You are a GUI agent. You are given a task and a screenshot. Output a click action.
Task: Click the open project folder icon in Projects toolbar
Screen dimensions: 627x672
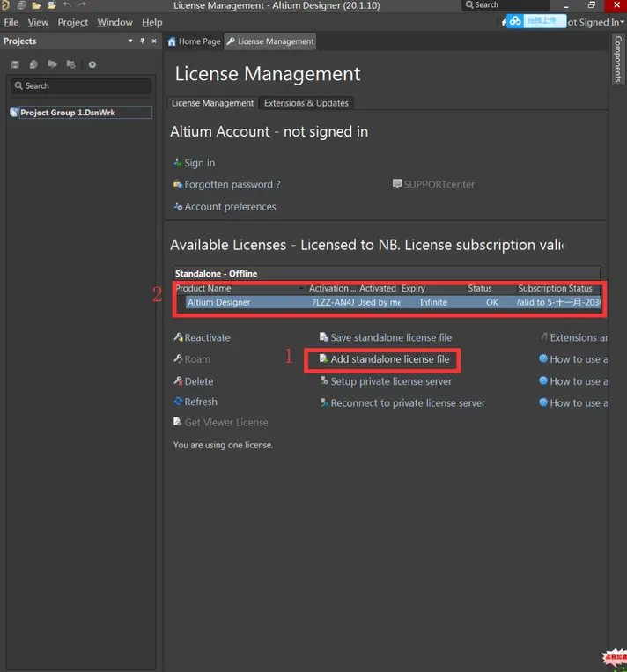pyautogui.click(x=52, y=64)
